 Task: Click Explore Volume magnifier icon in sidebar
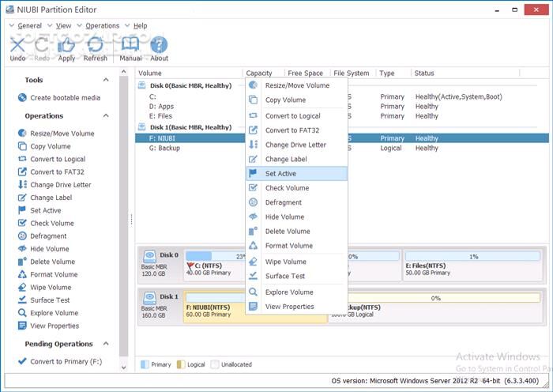tap(22, 313)
